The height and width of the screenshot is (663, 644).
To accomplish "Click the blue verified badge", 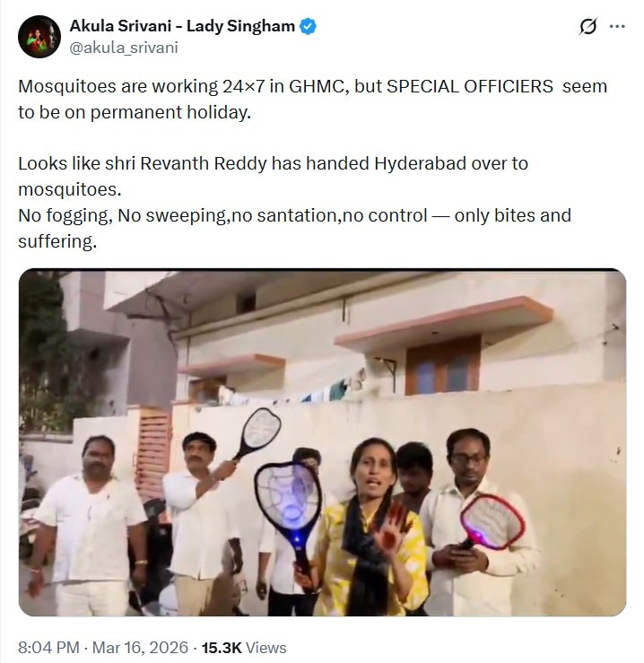I will (x=308, y=26).
